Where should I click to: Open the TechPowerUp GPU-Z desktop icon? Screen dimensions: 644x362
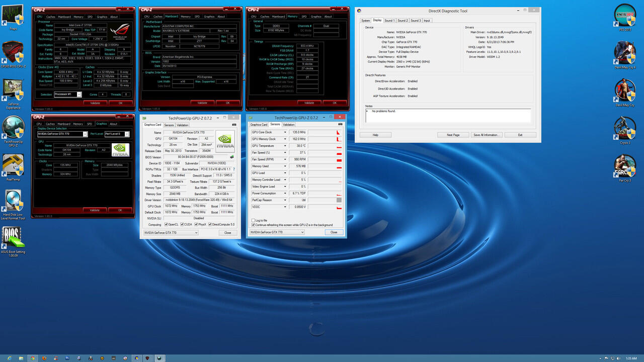(13, 131)
